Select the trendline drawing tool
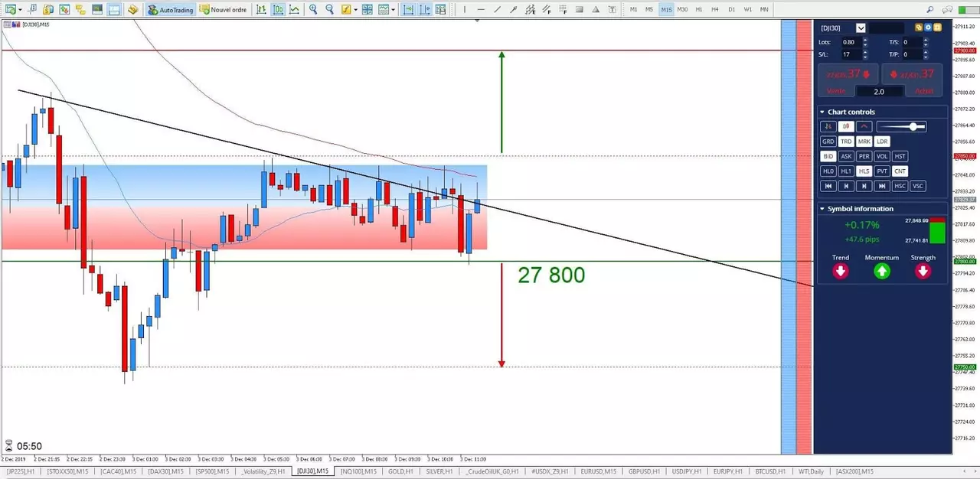 498,10
